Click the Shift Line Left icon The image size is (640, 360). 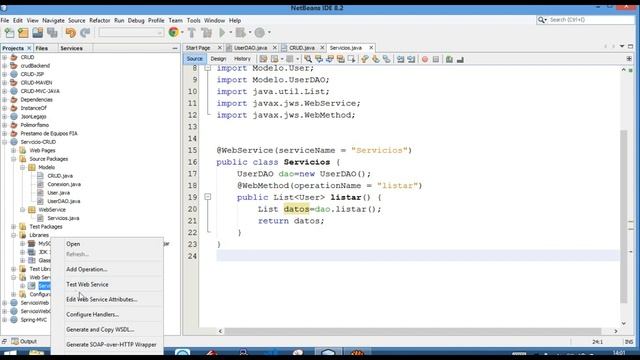[400, 60]
